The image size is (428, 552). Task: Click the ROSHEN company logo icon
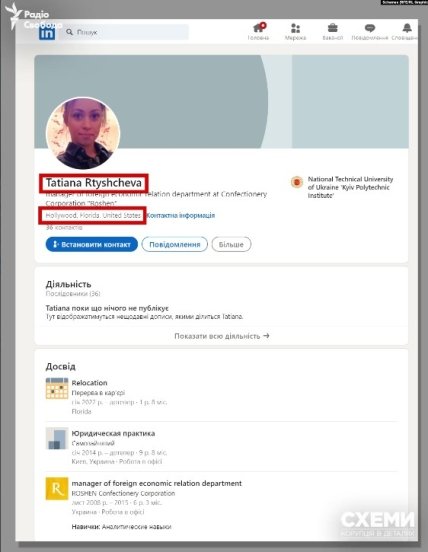57,488
